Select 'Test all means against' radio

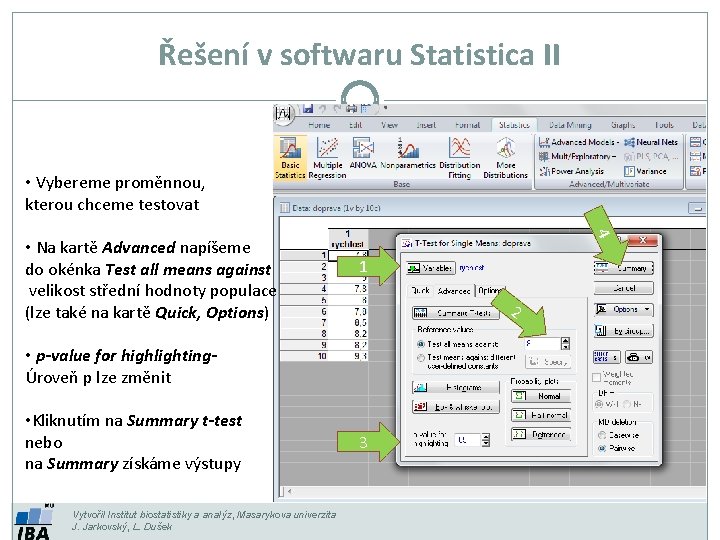tap(420, 344)
